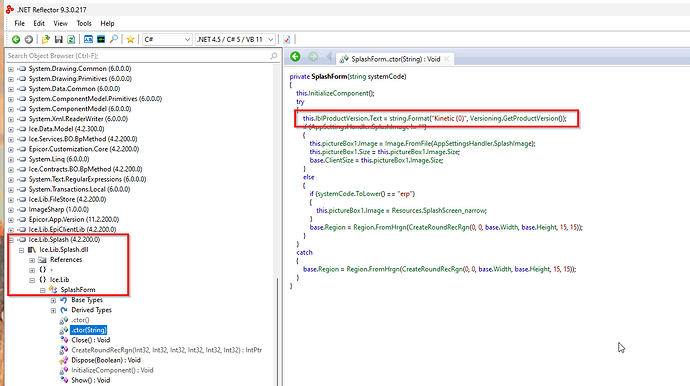Expand the Ice.Data.Model assembly node
This screenshot has width=690, height=386.
tap(11, 129)
